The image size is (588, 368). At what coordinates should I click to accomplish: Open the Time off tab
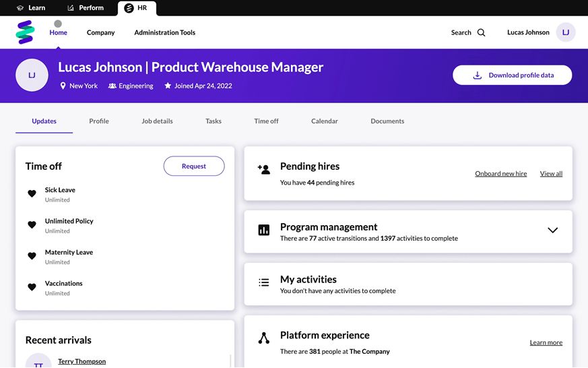click(266, 121)
